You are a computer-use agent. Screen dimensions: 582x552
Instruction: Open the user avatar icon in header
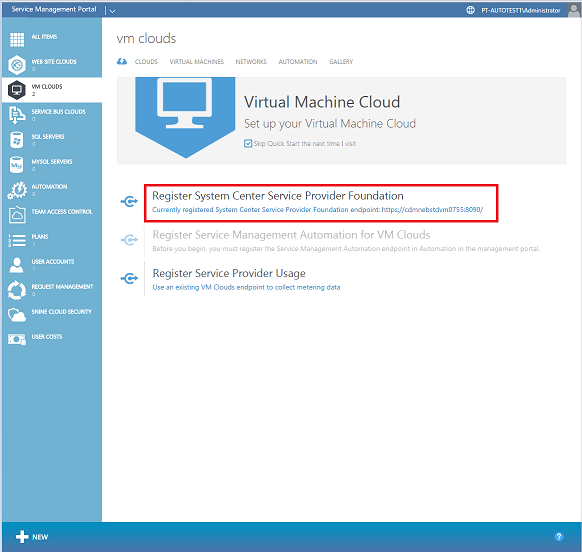574,10
